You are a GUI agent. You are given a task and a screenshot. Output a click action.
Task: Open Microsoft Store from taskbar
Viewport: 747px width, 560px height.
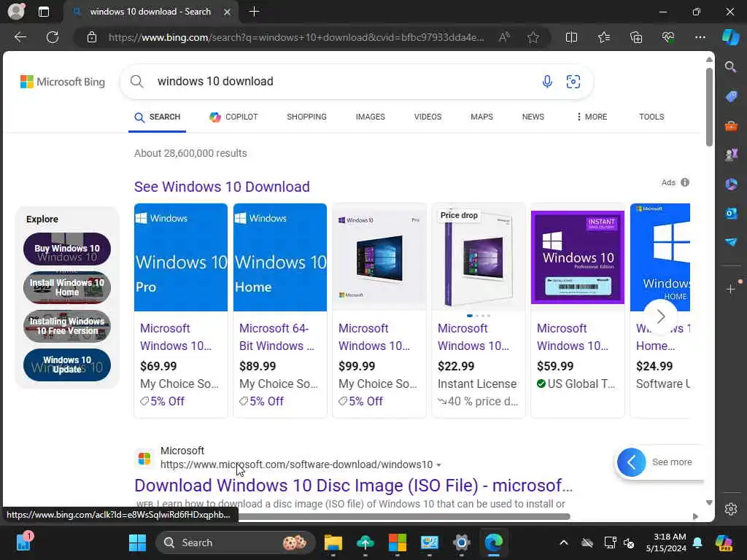tap(398, 542)
